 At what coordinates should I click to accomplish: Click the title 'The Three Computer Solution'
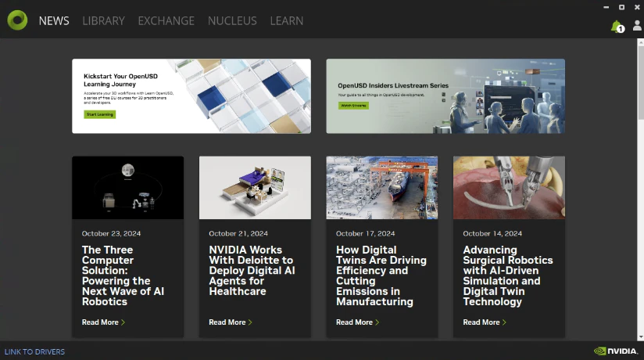(123, 275)
